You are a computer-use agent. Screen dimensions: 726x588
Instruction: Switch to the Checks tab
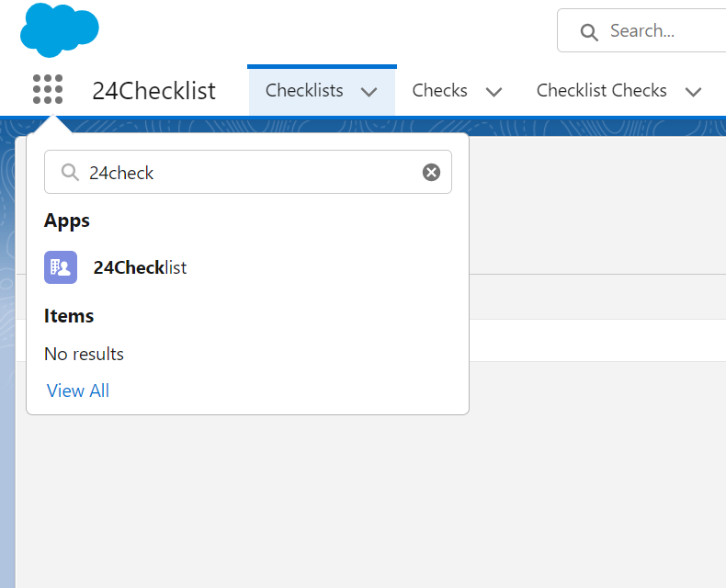pos(439,91)
